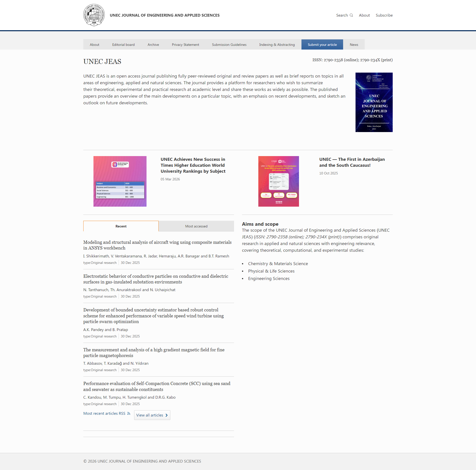Switch to the Most accessed tab
Image resolution: width=476 pixels, height=470 pixels.
click(x=196, y=226)
